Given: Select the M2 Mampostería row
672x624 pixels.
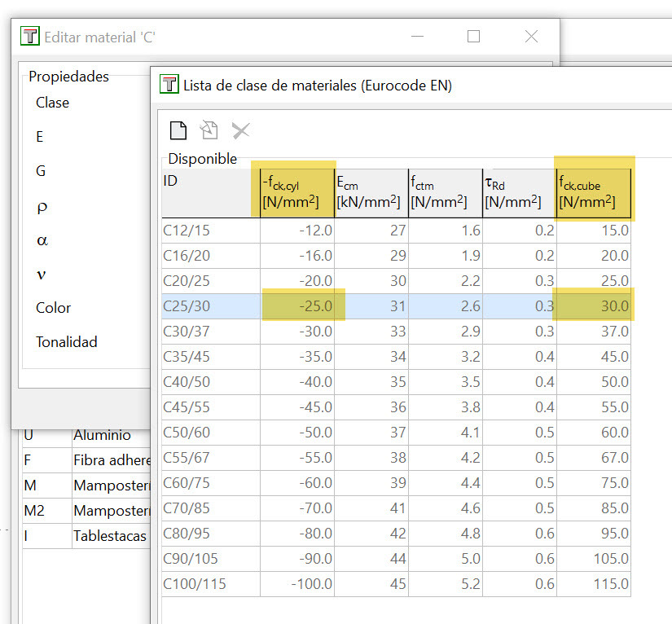Looking at the screenshot, I should tap(86, 511).
